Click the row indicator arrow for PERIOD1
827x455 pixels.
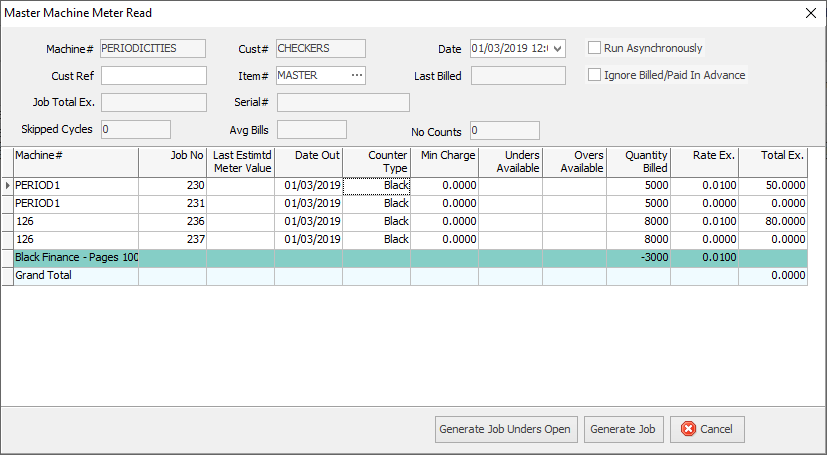8,186
